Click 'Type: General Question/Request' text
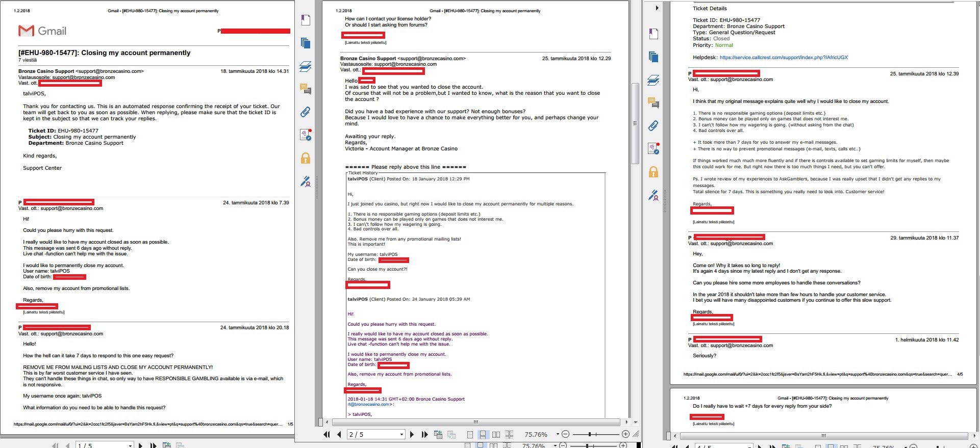The height and width of the screenshot is (448, 980). pyautogui.click(x=734, y=33)
